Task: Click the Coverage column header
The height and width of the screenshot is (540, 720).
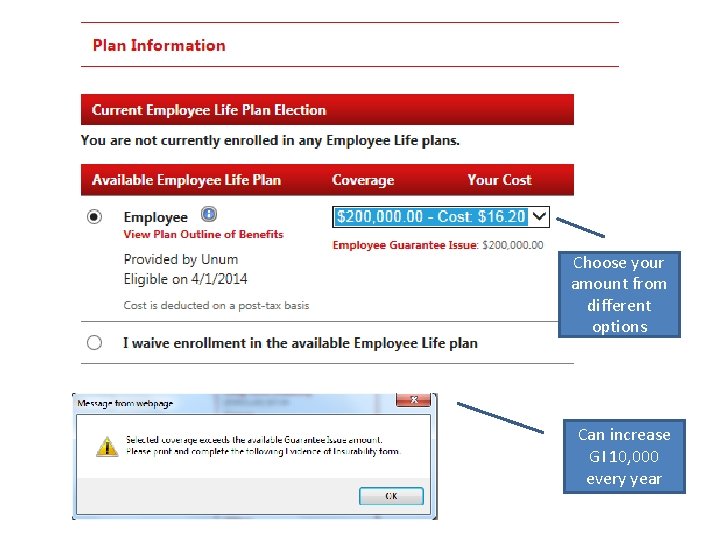Action: click(363, 180)
